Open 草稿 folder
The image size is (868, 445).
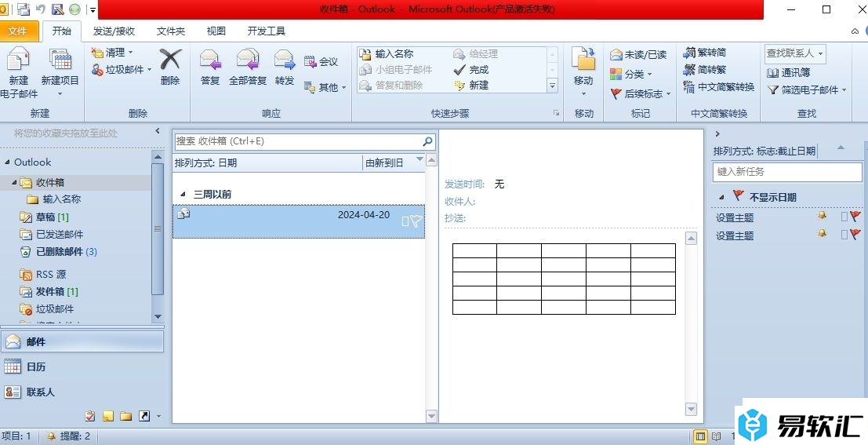pyautogui.click(x=45, y=217)
